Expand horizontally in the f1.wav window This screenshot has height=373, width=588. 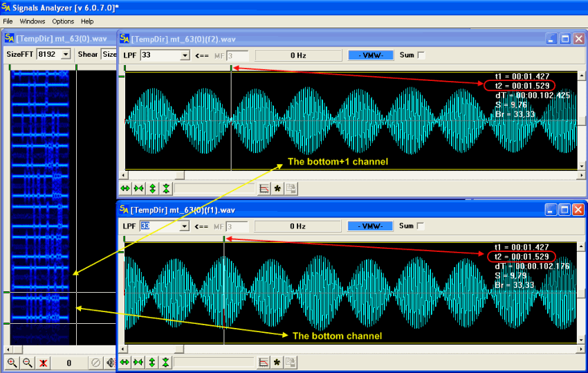pyautogui.click(x=125, y=362)
